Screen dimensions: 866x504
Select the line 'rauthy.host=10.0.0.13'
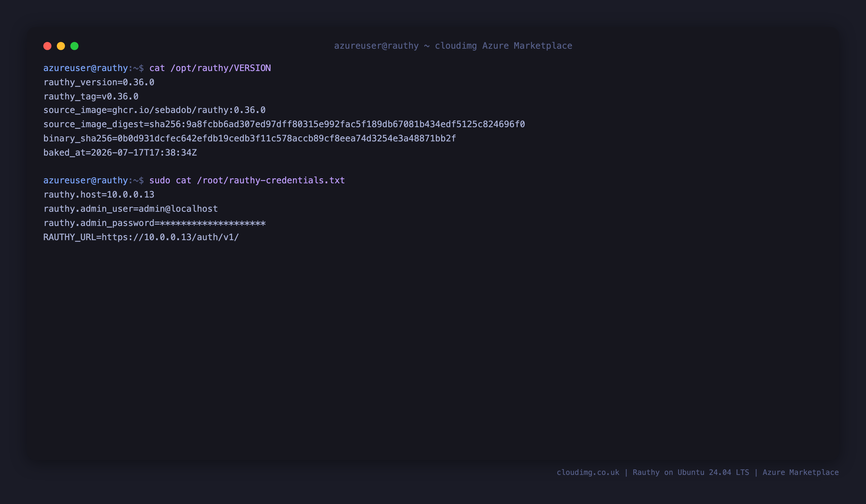tap(99, 195)
